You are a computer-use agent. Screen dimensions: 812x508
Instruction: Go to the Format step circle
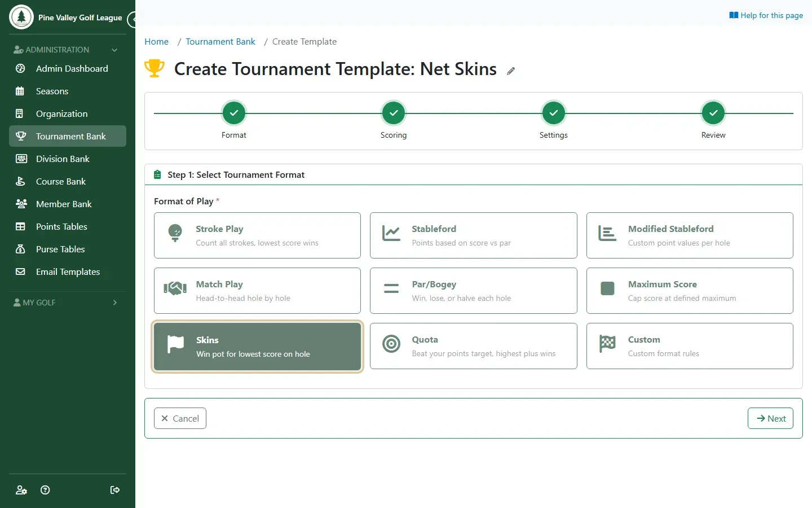tap(234, 113)
